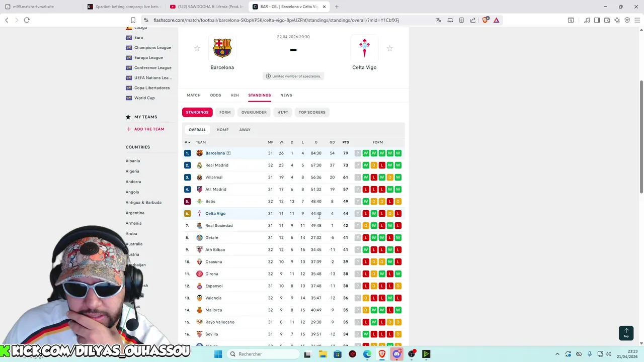The height and width of the screenshot is (362, 644).
Task: Open the NEWS tab
Action: tap(286, 95)
